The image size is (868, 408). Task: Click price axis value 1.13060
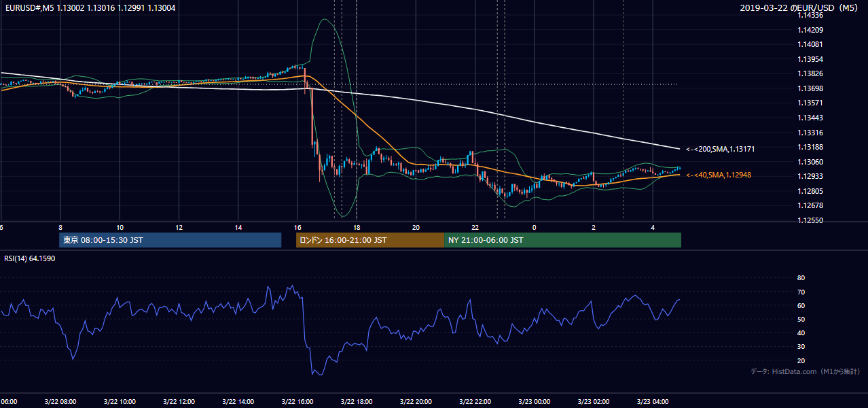pos(810,162)
